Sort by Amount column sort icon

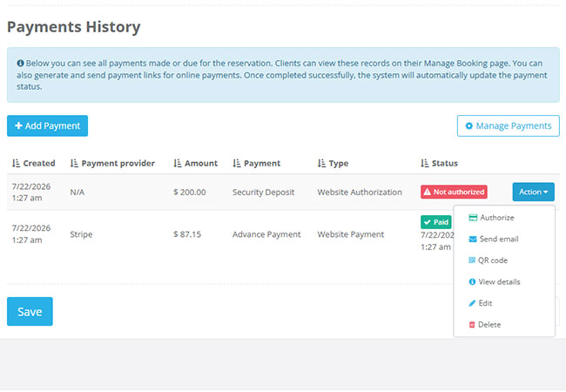[x=178, y=163]
